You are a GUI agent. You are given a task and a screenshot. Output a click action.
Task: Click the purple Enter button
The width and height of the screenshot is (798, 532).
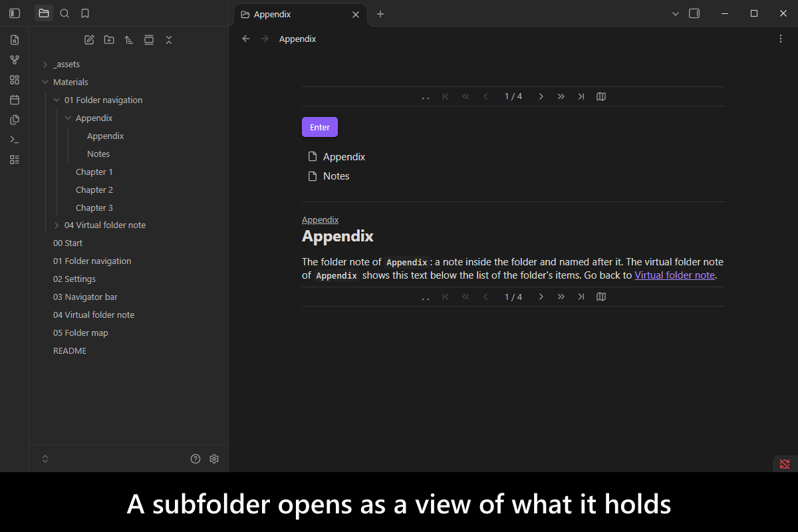point(320,127)
